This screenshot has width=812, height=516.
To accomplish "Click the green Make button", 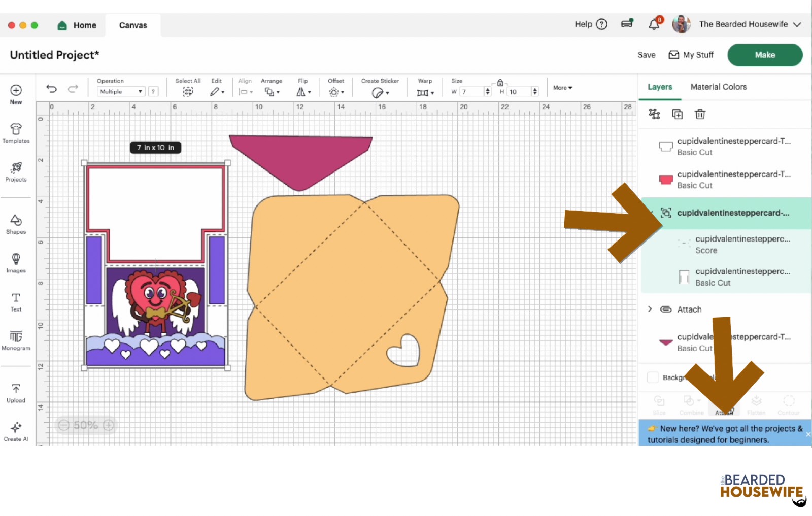I will (764, 55).
